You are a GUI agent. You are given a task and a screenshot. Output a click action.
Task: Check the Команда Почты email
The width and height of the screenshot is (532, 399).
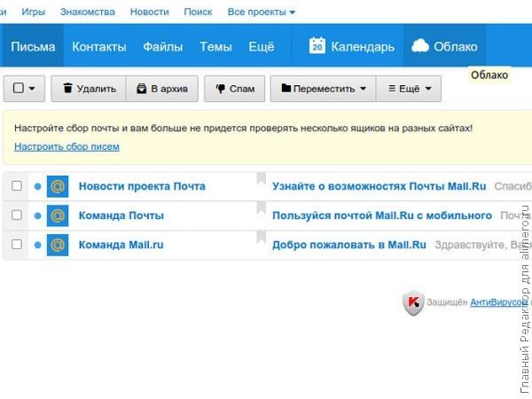coord(17,215)
